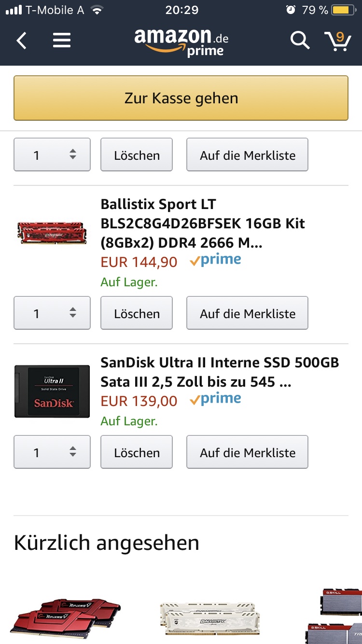This screenshot has width=362, height=644.
Task: Open the topmost item quantity selector
Action: pyautogui.click(x=52, y=154)
